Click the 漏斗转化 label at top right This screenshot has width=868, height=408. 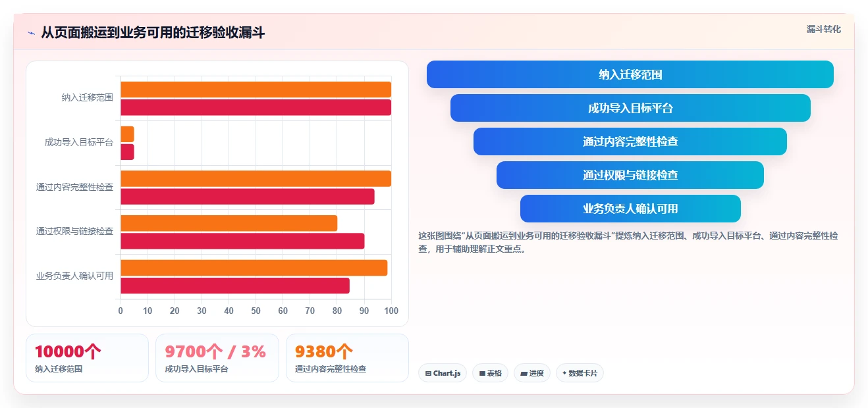[824, 29]
